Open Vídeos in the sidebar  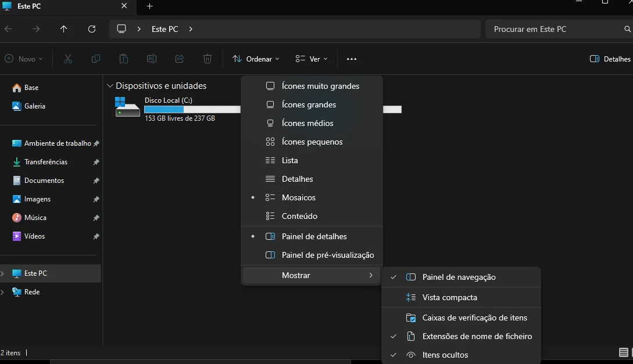[28, 236]
